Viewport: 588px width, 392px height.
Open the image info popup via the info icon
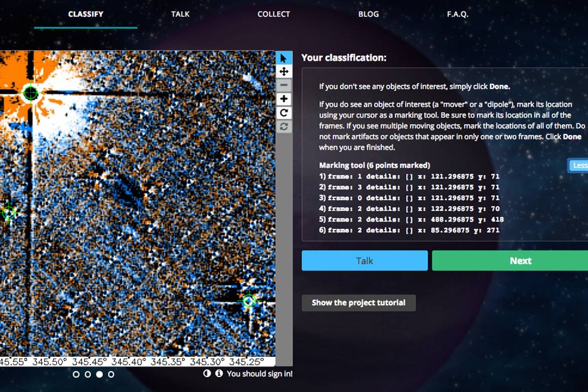(x=219, y=374)
